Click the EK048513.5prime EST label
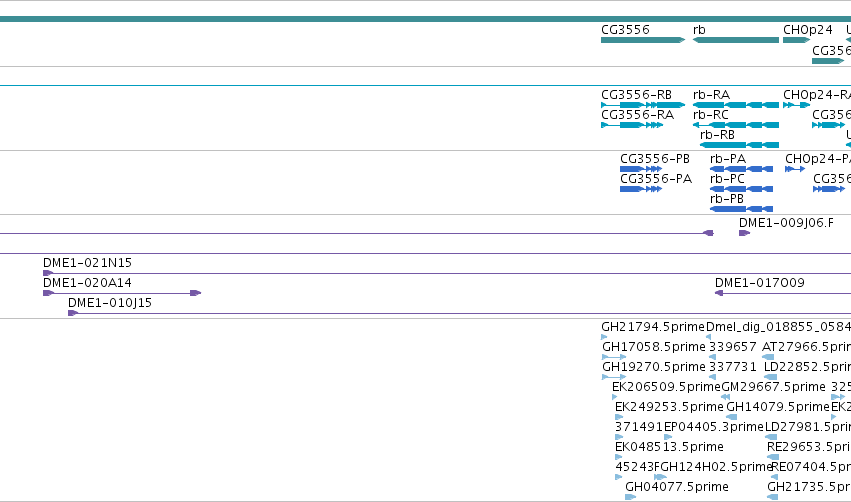This screenshot has width=851, height=502. 669,447
